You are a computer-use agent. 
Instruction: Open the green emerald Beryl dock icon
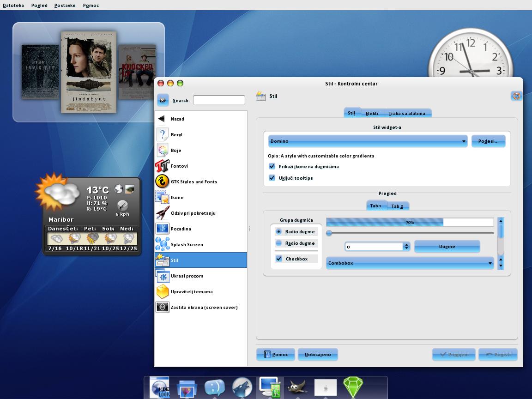coord(353,387)
